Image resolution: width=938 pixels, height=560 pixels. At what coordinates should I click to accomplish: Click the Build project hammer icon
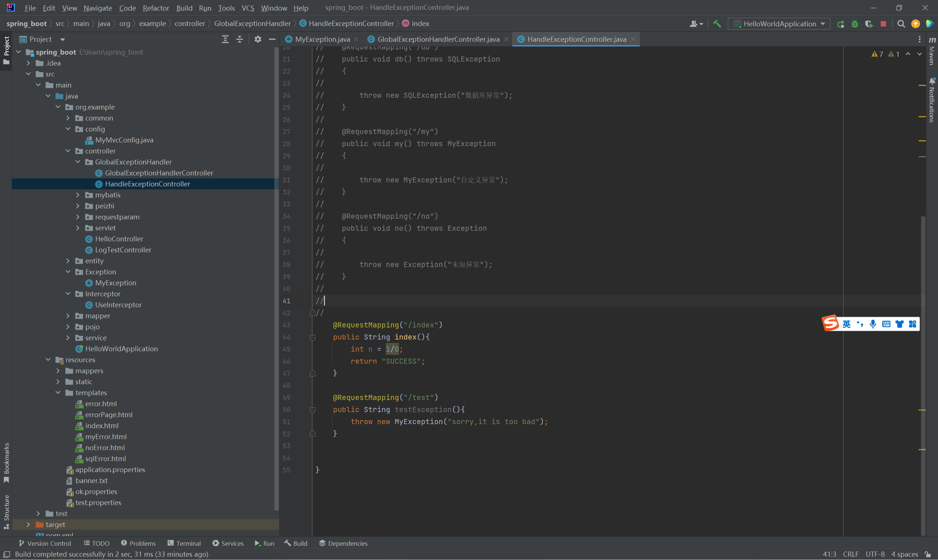(x=717, y=24)
